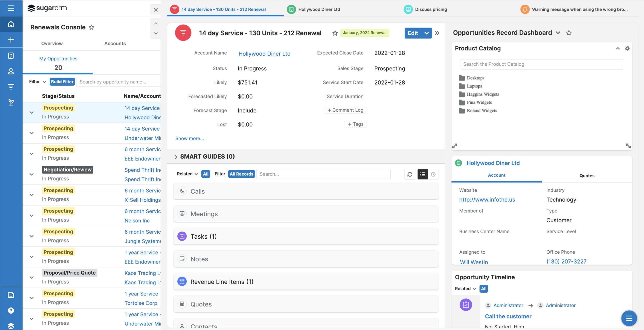Viewport: 644px width, 330px height.
Task: Open the Quotes tab in account dashlet
Action: click(587, 176)
